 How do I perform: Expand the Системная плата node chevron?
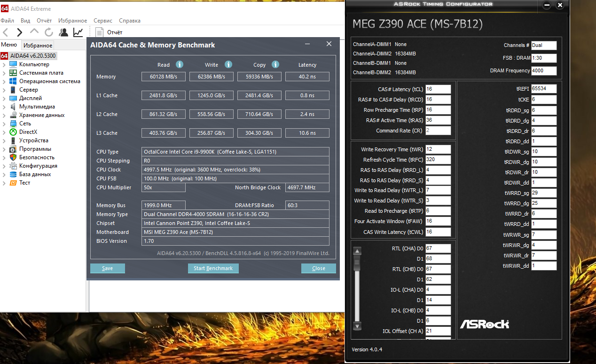pyautogui.click(x=4, y=73)
